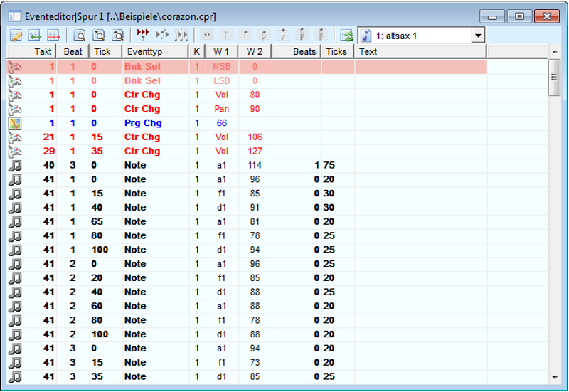Click the refresh list green arrows icon
This screenshot has width=569, height=392.
[347, 35]
